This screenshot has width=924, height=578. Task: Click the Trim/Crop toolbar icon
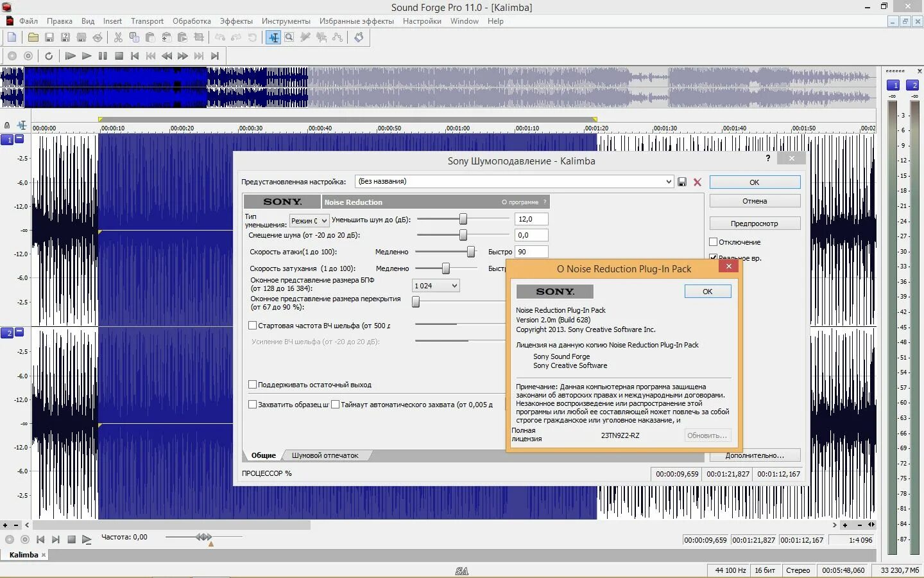click(x=199, y=37)
